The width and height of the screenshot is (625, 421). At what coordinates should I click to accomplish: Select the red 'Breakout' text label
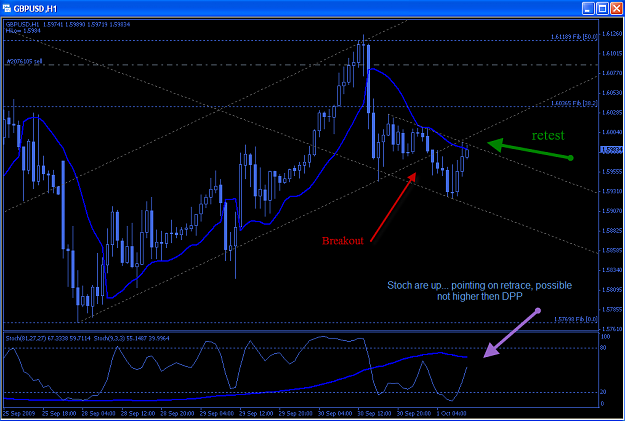pyautogui.click(x=343, y=241)
